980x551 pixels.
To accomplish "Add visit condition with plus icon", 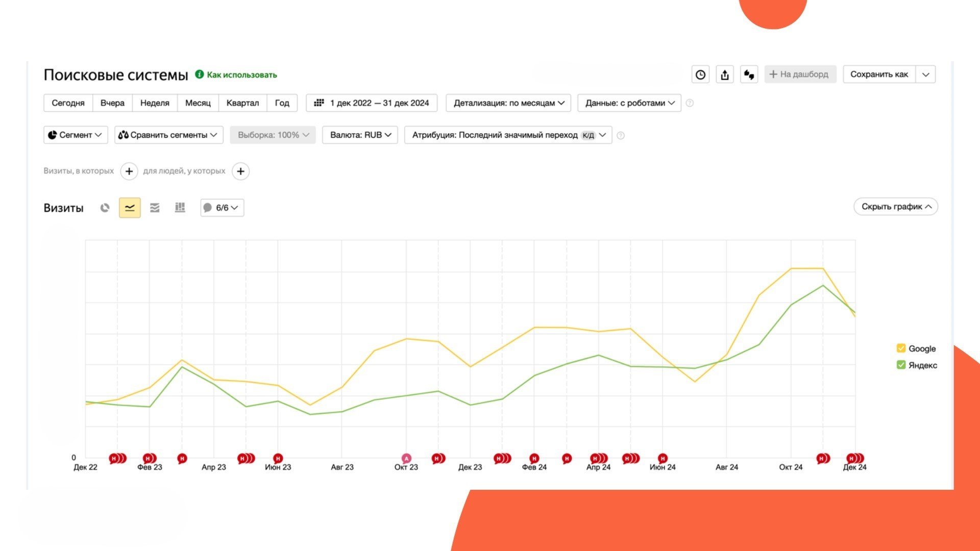I will point(129,171).
